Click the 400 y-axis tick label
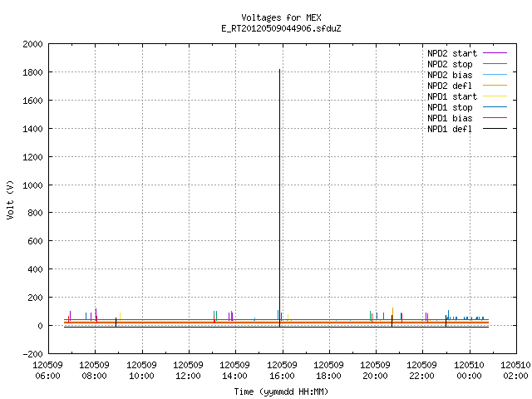The height and width of the screenshot is (399, 532). 35,269
